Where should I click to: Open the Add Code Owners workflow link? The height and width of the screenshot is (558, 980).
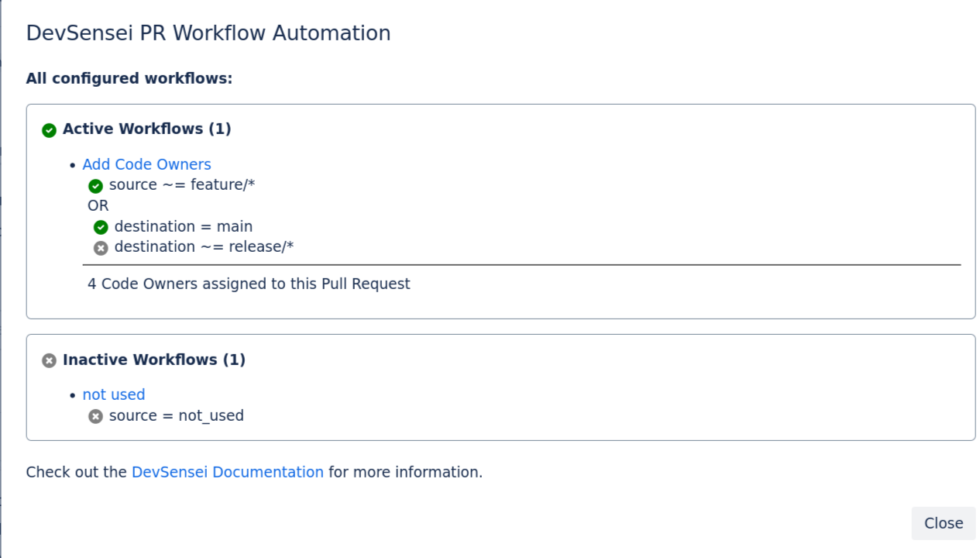146,164
